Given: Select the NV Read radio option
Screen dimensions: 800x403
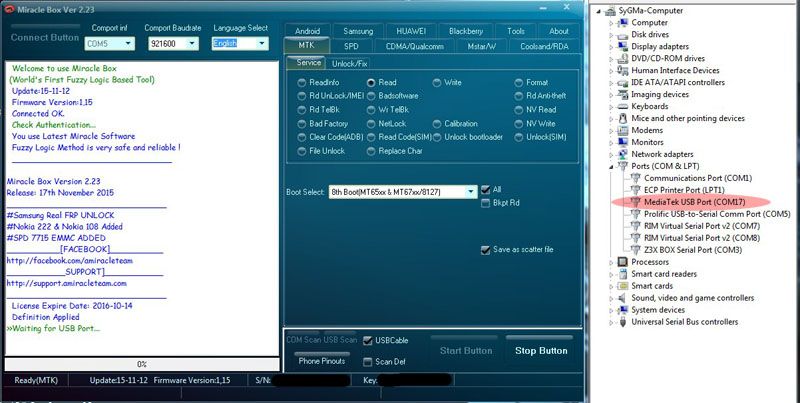Looking at the screenshot, I should [519, 110].
